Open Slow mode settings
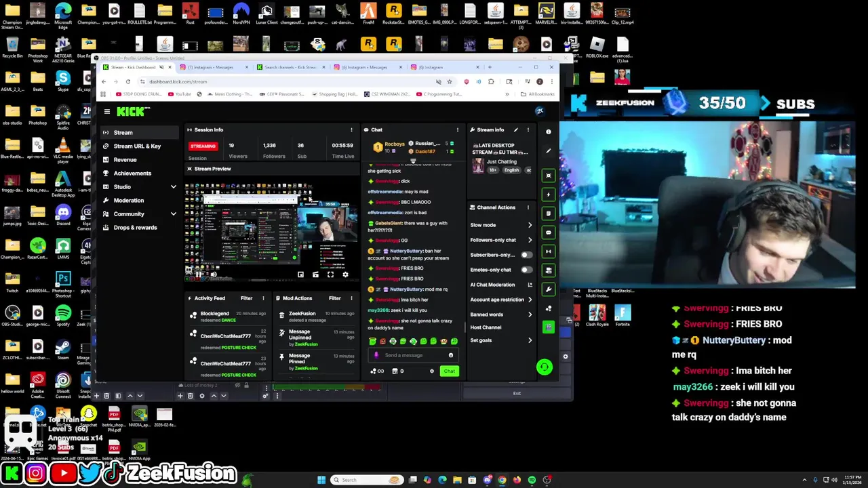This screenshot has height=488, width=868. tap(501, 225)
